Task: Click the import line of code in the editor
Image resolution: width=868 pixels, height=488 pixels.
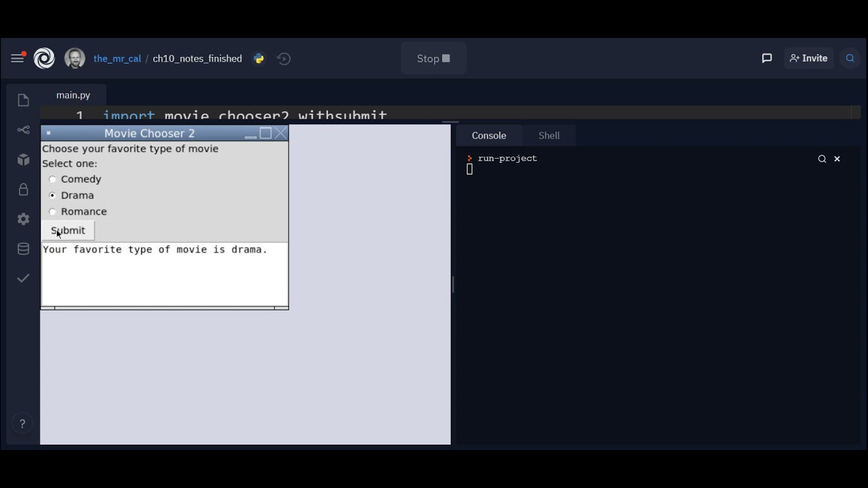Action: [245, 115]
